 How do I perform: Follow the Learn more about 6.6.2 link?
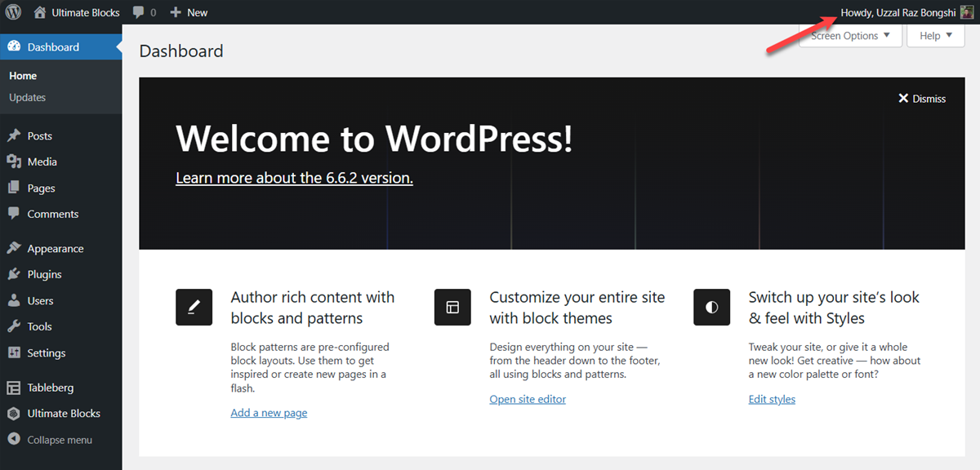click(294, 178)
